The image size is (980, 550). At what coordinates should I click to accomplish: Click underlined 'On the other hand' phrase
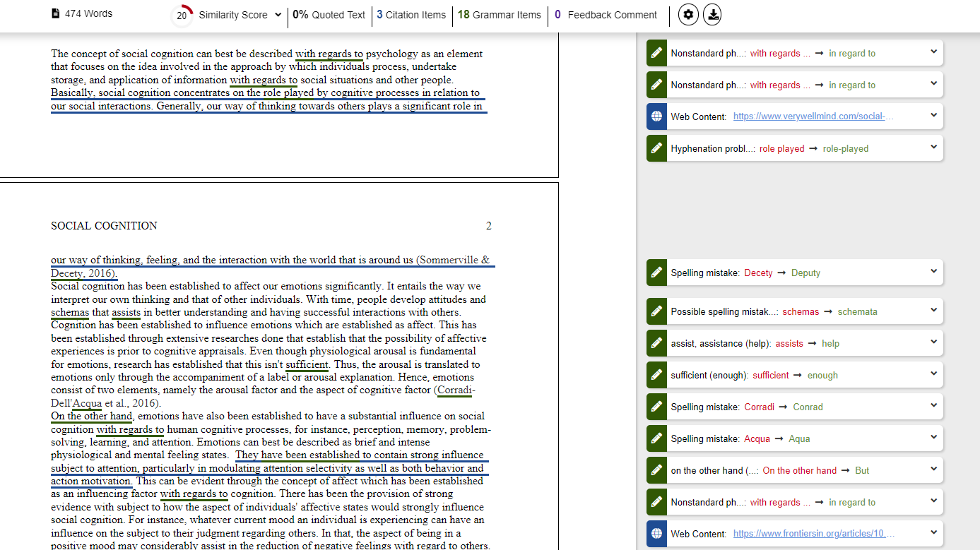pos(92,416)
